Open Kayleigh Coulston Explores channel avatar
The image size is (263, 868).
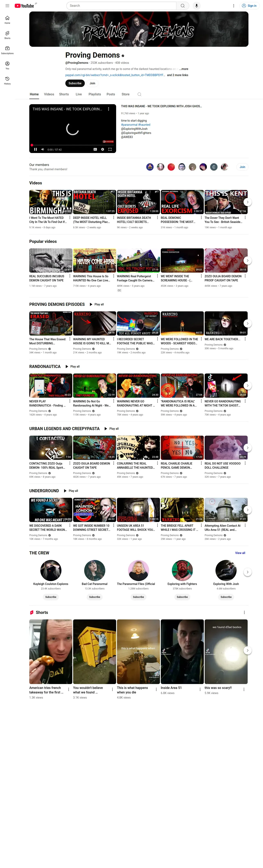point(51,570)
